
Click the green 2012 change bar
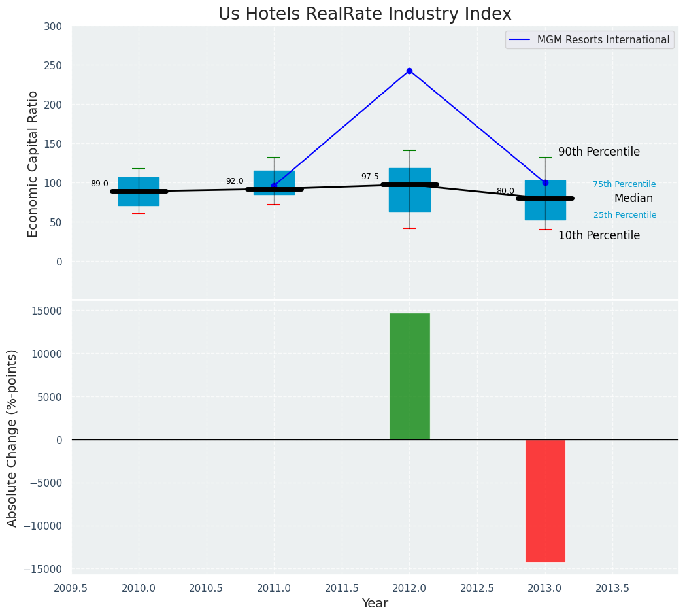coord(410,376)
